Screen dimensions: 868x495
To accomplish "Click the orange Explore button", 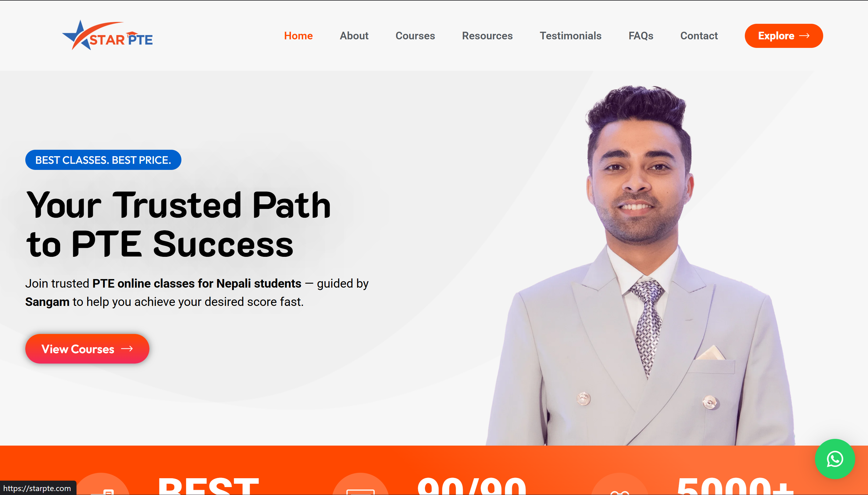I will [x=784, y=36].
